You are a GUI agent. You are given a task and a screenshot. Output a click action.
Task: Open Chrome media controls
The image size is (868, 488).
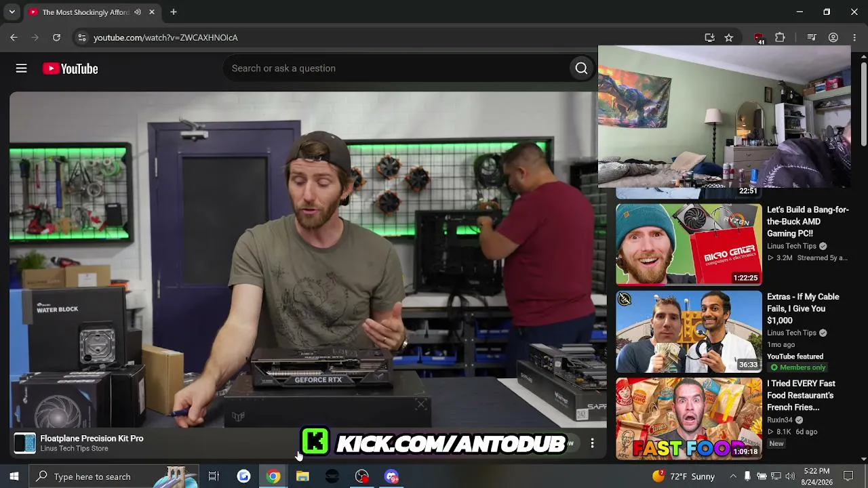pyautogui.click(x=812, y=38)
